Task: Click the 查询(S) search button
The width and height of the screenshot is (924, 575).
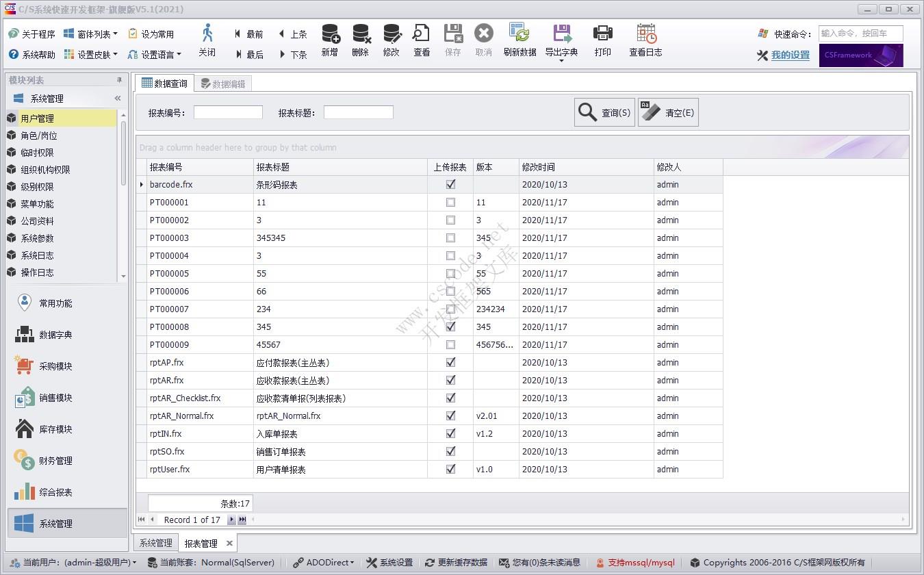Action: [x=604, y=112]
